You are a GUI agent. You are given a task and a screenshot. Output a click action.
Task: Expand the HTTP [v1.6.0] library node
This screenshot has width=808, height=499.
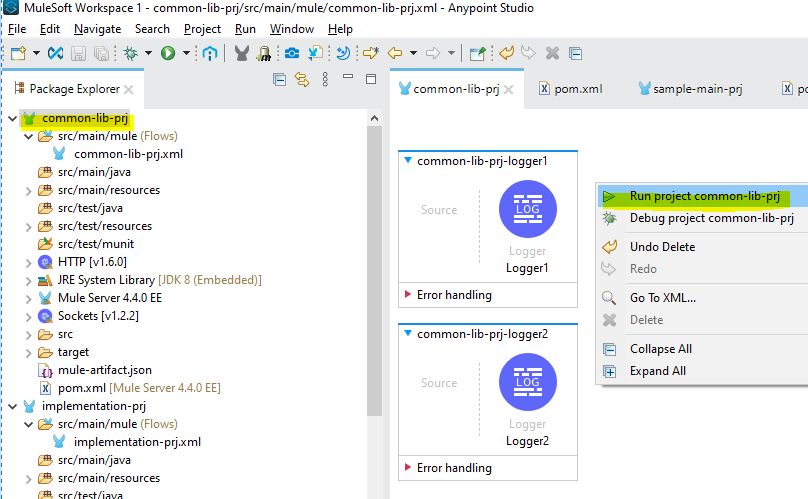pyautogui.click(x=27, y=262)
